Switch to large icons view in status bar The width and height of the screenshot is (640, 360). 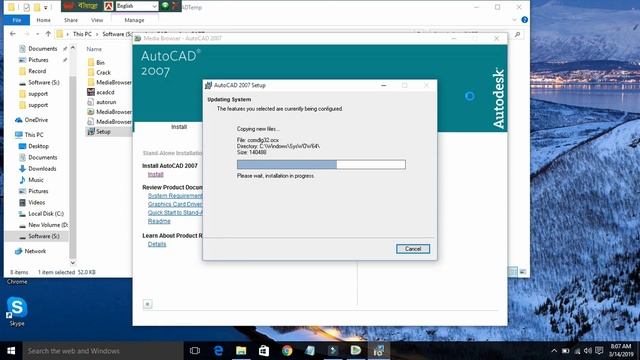(522, 272)
